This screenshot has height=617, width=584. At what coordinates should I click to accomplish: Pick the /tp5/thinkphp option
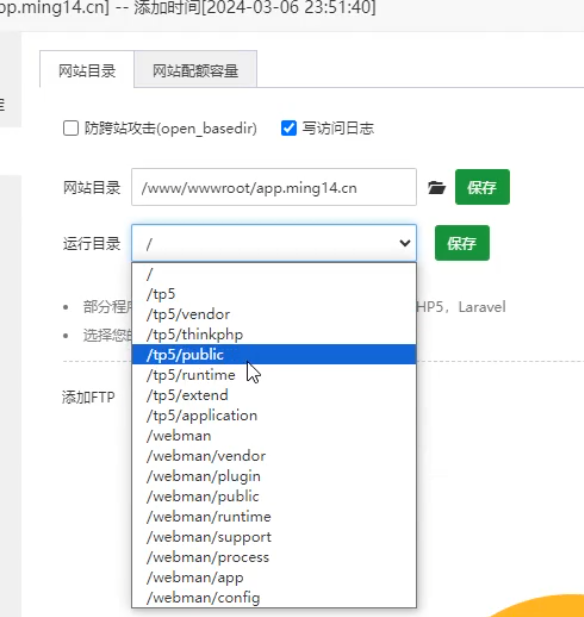(x=274, y=334)
